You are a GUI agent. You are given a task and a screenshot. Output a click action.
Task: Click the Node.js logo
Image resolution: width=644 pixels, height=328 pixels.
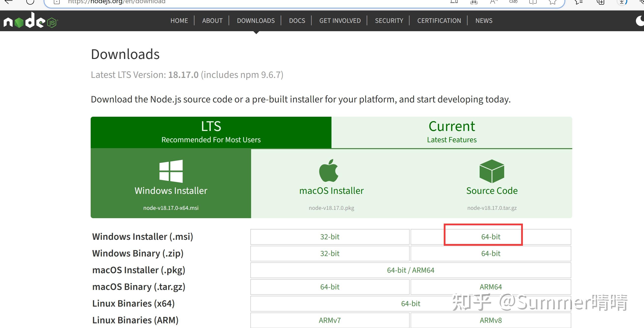[x=30, y=21]
